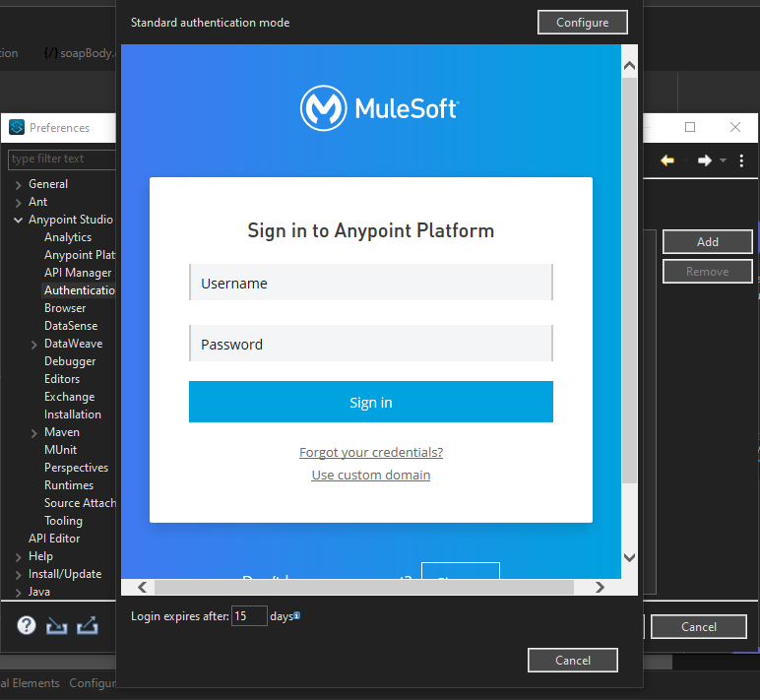Switch to the soapBody editor tab
This screenshot has height=700, width=760.
click(x=79, y=53)
